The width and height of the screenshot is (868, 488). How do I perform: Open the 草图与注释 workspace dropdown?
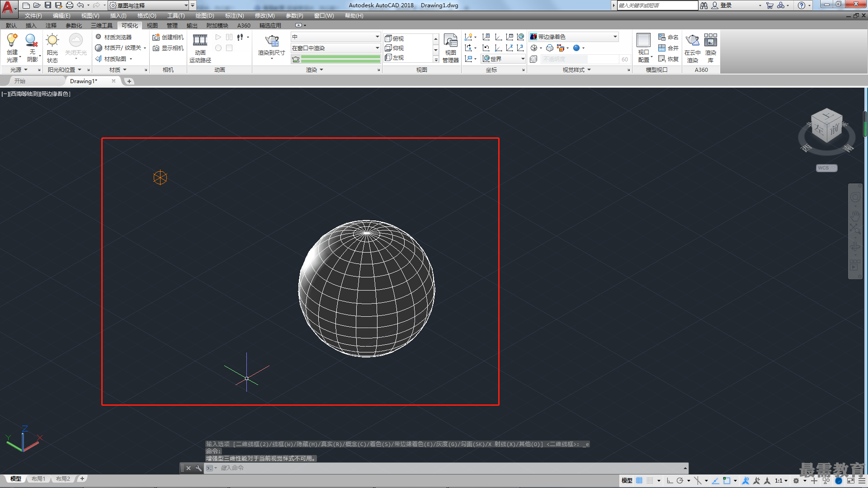(149, 5)
